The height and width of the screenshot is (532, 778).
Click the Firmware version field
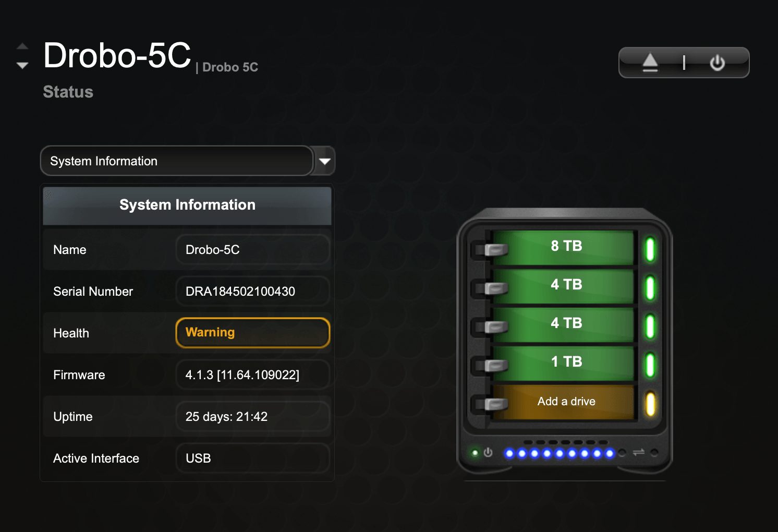253,375
